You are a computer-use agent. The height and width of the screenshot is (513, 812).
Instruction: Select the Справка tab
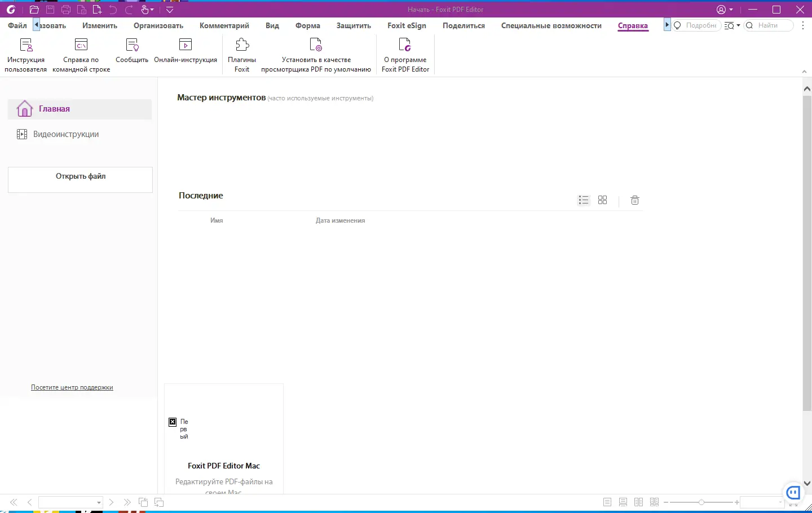pos(633,26)
